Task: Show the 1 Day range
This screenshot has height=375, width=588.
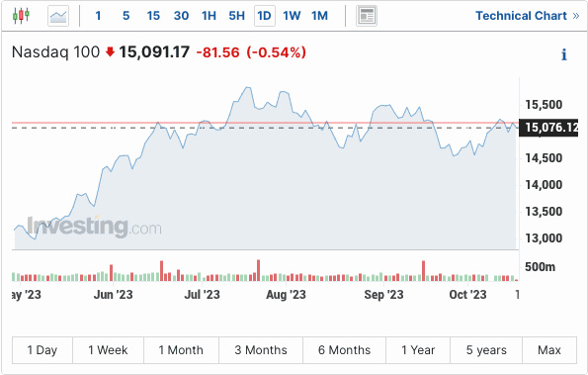Action: click(x=42, y=350)
